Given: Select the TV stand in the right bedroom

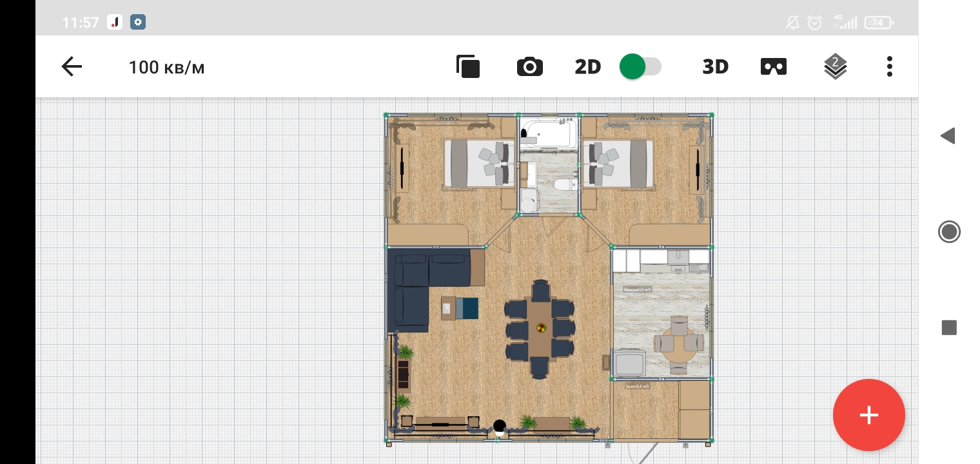Looking at the screenshot, I should coord(696,169).
